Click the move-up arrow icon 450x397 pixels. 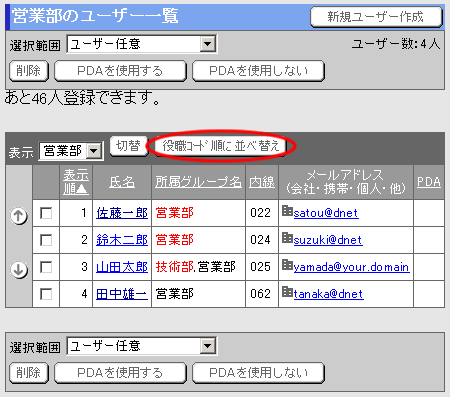(19, 216)
